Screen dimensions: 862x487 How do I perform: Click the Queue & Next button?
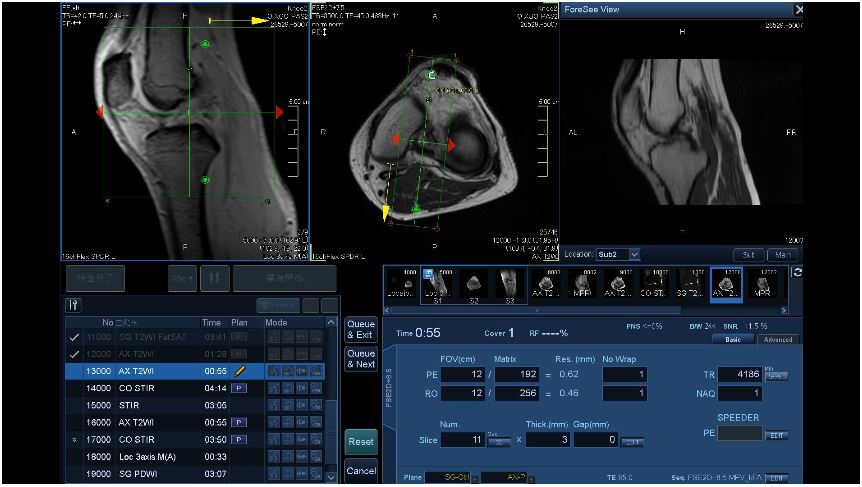coord(361,359)
